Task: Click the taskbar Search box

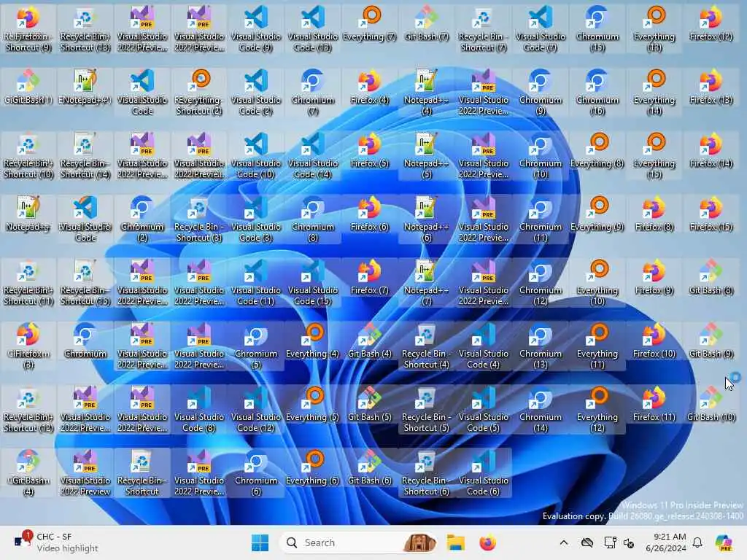Action: click(x=360, y=542)
